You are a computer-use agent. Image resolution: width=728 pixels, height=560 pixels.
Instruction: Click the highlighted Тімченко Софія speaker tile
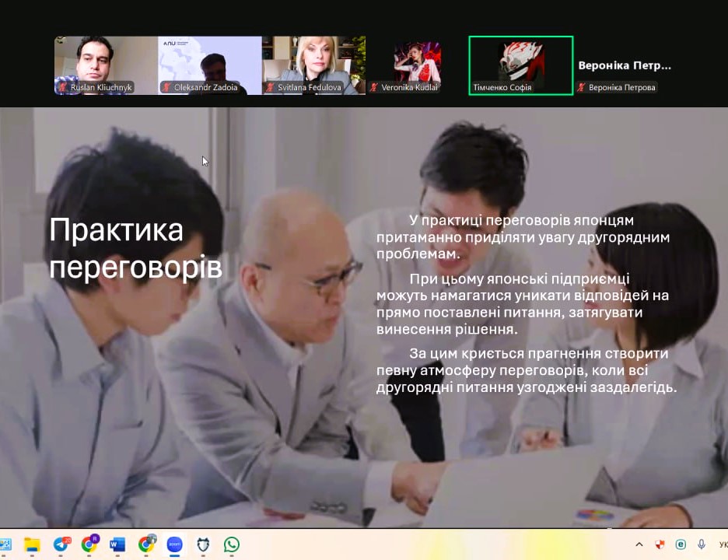coord(521,65)
